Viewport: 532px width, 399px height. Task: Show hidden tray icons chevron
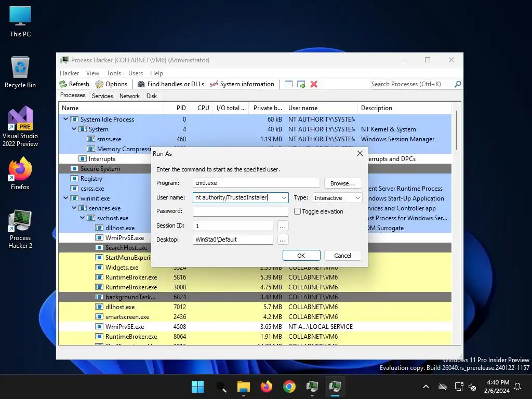(426, 387)
